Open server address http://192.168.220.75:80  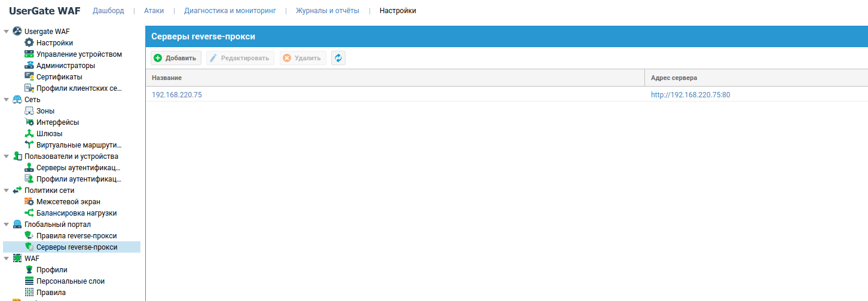(690, 94)
